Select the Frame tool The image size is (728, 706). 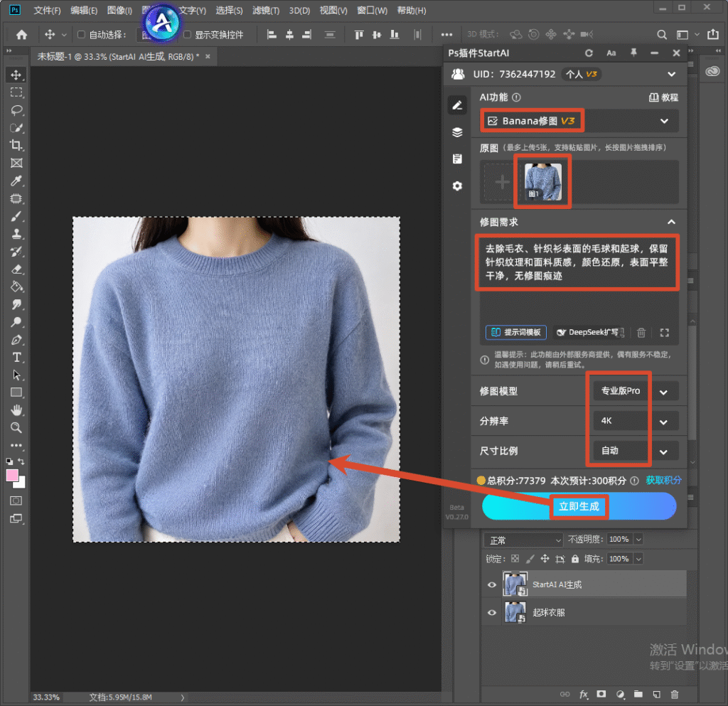pyautogui.click(x=16, y=163)
